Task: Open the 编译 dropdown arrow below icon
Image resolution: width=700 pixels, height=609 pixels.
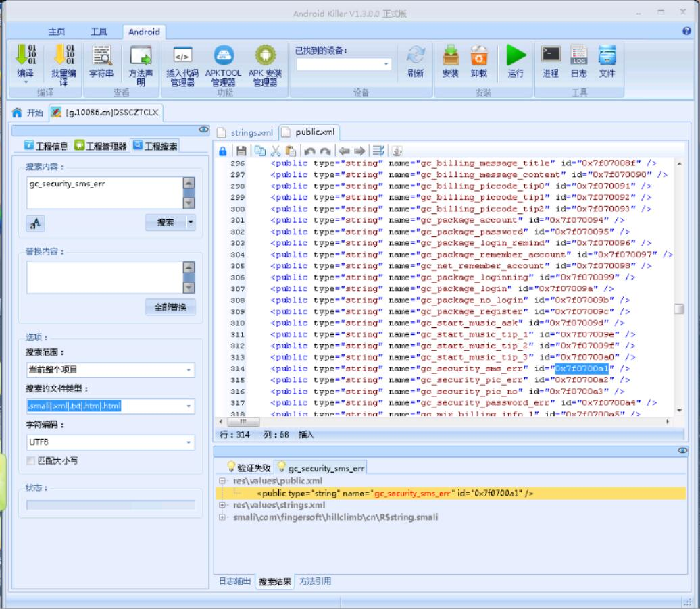Action: 26,82
